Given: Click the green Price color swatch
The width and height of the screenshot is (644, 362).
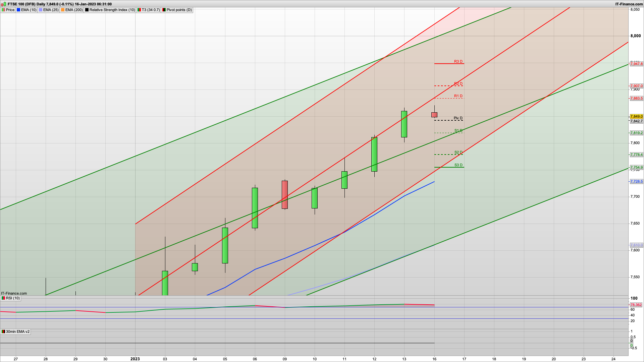Looking at the screenshot, I should [3, 10].
